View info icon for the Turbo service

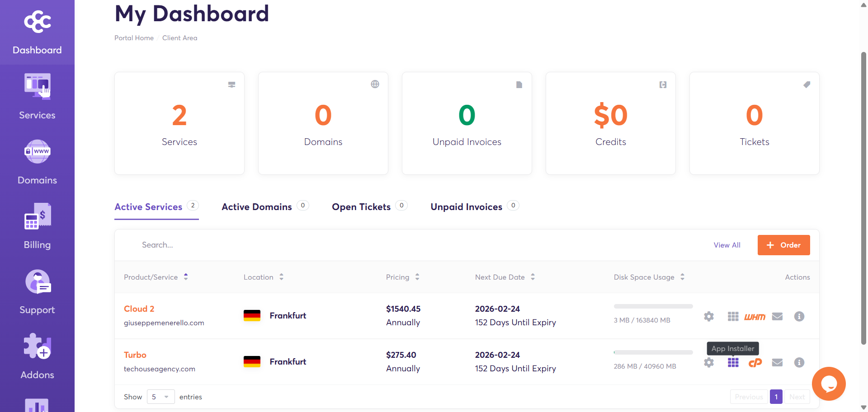[x=799, y=362]
